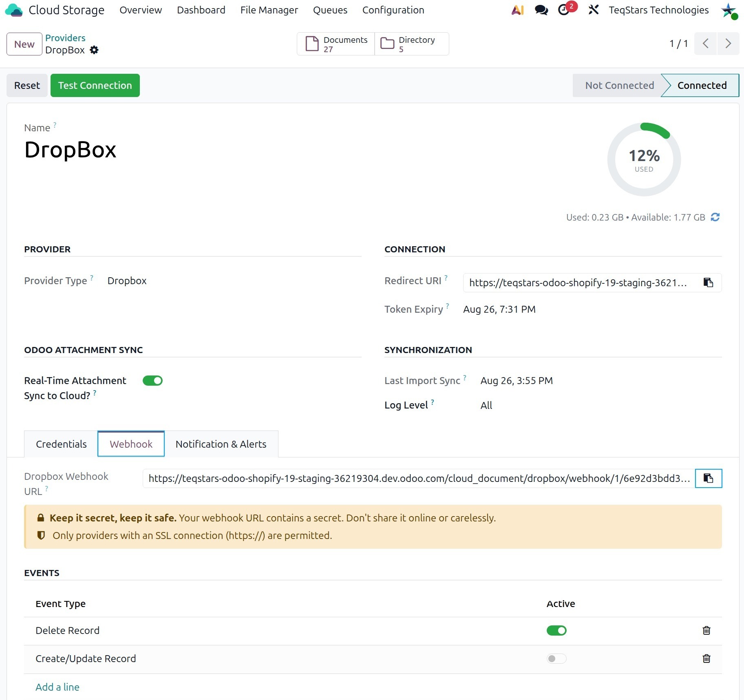744x700 pixels.
Task: Click the gear icon next to DropBox breadcrumb
Action: pyautogui.click(x=94, y=50)
